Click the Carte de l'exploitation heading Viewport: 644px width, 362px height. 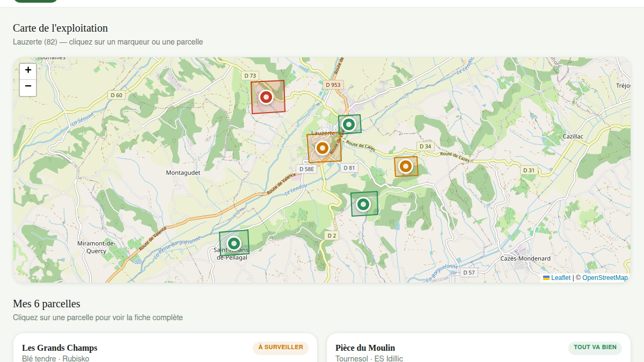(x=61, y=28)
